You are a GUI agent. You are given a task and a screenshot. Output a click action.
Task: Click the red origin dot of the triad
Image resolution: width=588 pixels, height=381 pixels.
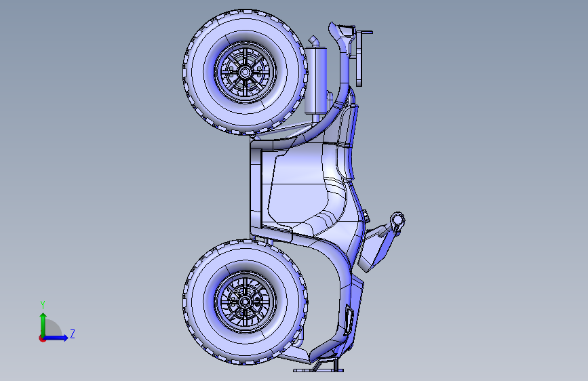42,338
